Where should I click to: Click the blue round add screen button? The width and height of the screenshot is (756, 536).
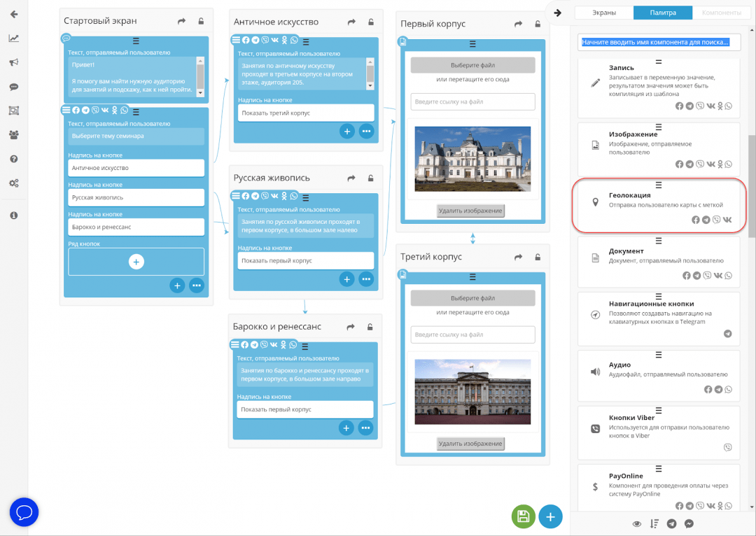[x=550, y=516]
